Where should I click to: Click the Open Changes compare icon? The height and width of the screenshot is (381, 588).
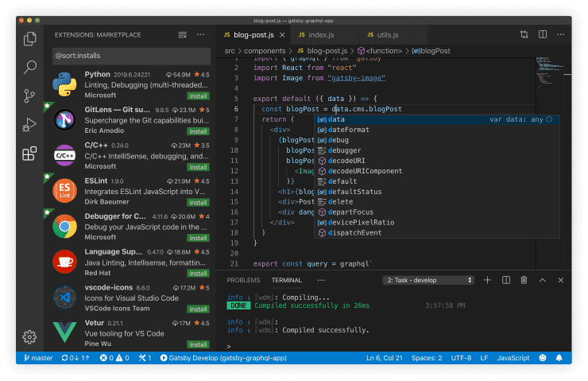[x=524, y=34]
